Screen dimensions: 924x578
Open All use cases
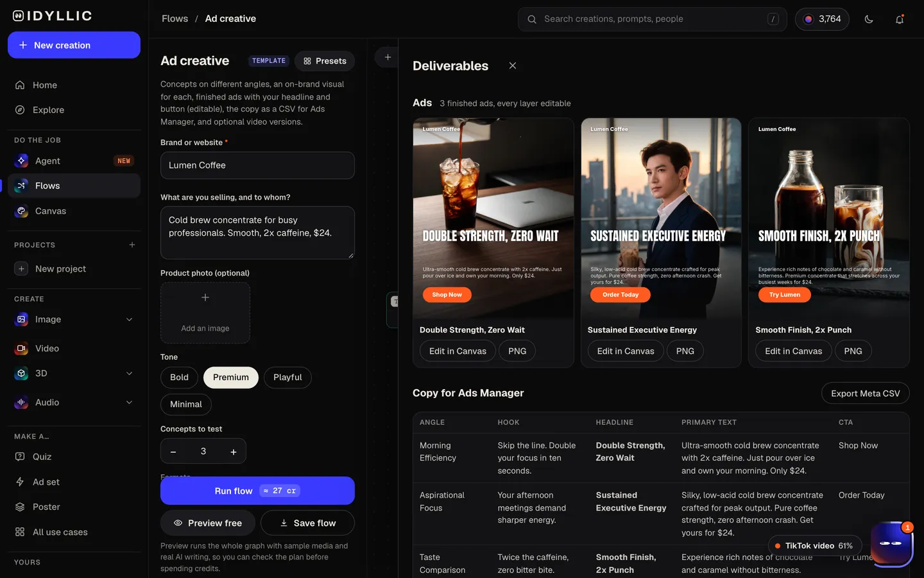(x=74, y=532)
